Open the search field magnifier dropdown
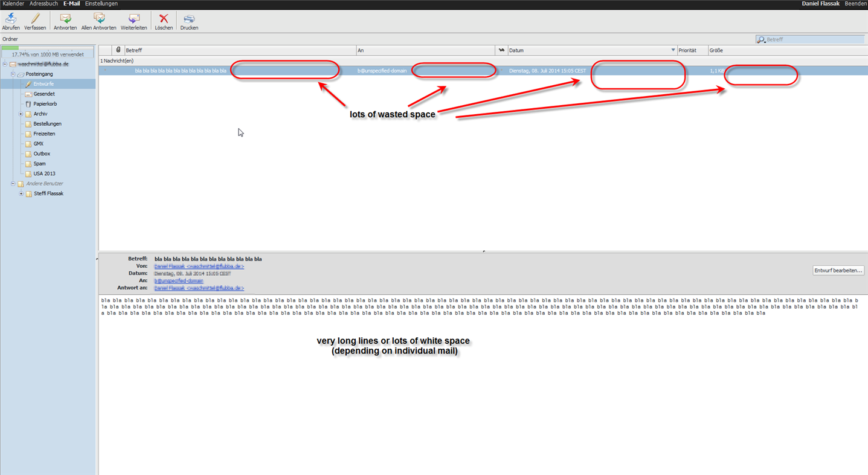The image size is (868, 475). [762, 39]
